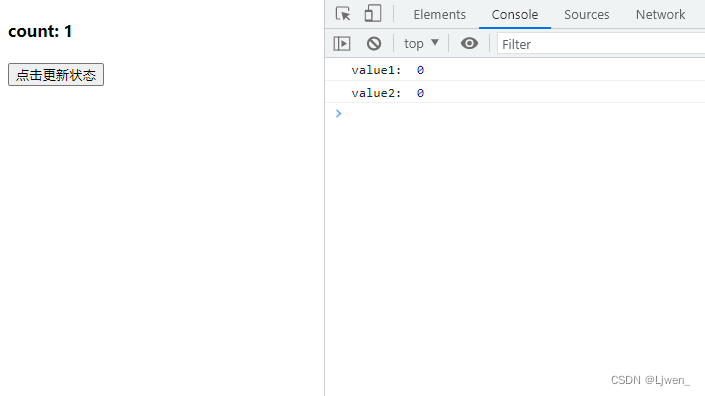
Task: Click the blue 0 after value2
Action: (420, 93)
